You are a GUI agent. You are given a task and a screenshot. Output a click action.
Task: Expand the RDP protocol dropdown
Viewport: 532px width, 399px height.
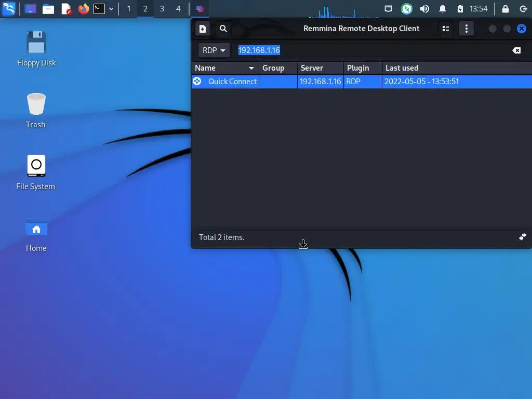point(214,50)
